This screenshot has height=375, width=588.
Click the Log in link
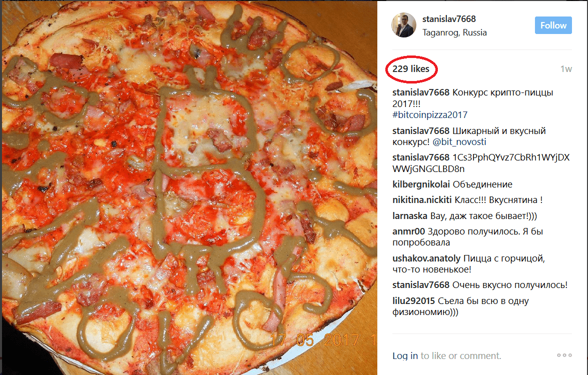pos(405,355)
